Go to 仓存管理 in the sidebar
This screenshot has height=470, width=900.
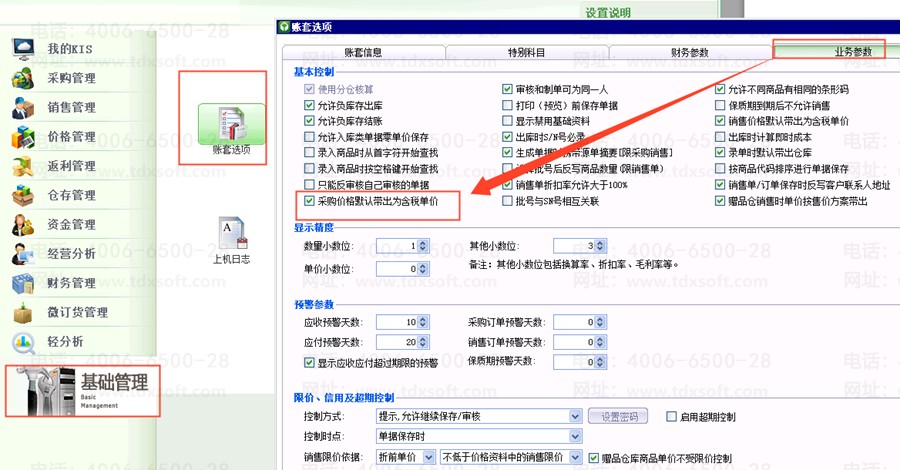click(70, 195)
